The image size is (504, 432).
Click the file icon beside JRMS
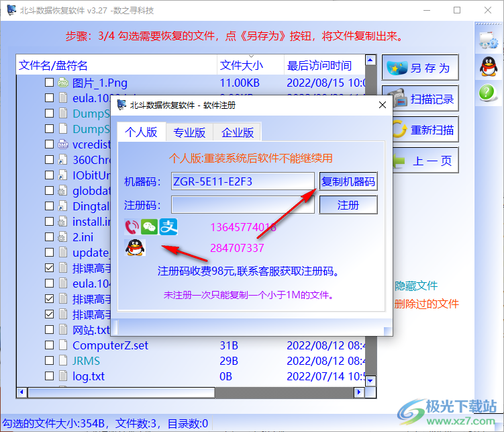[x=63, y=361]
